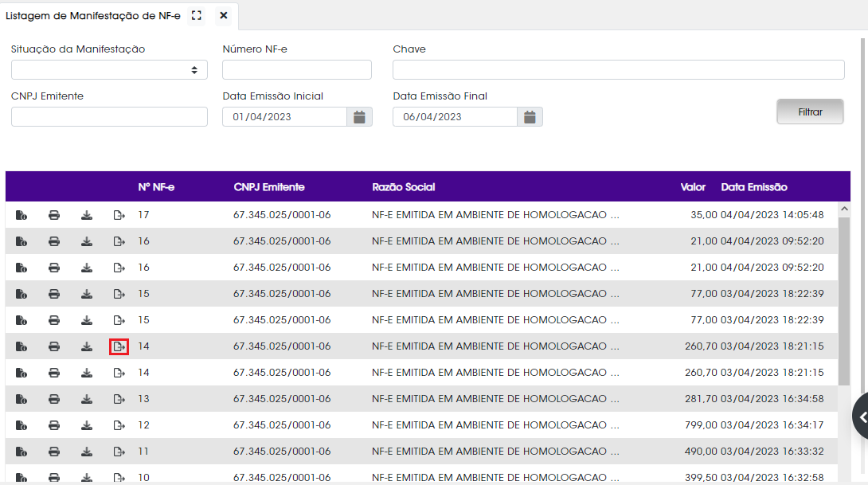Screen dimensions: 868x485
Task: Click the date field showing 06/04/2023
Action: pos(455,117)
